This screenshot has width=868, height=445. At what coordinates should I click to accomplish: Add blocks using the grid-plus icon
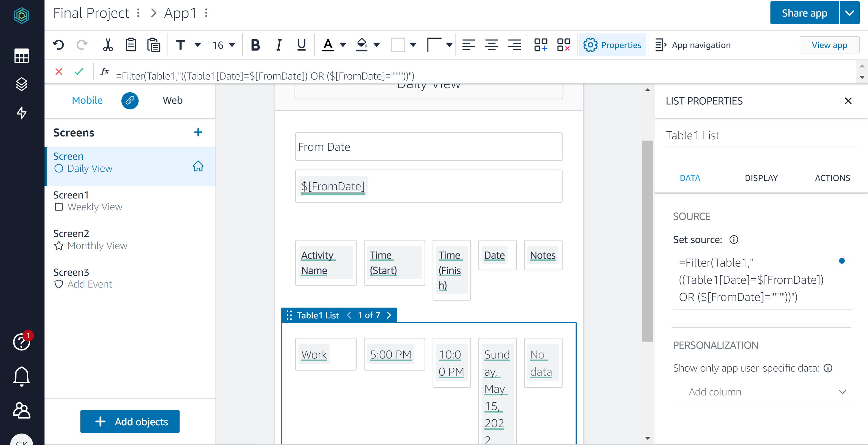(x=541, y=45)
